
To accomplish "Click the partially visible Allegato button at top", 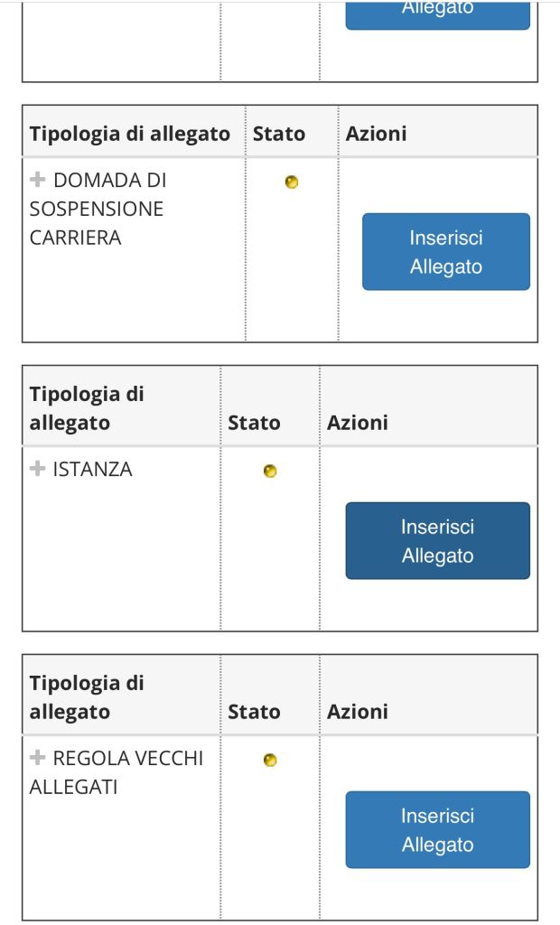I will pyautogui.click(x=437, y=13).
